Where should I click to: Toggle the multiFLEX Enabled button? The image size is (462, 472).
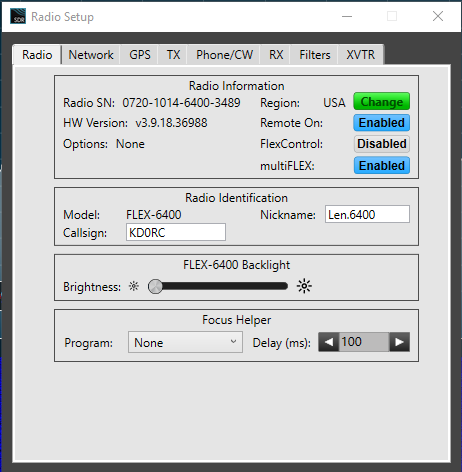(382, 166)
